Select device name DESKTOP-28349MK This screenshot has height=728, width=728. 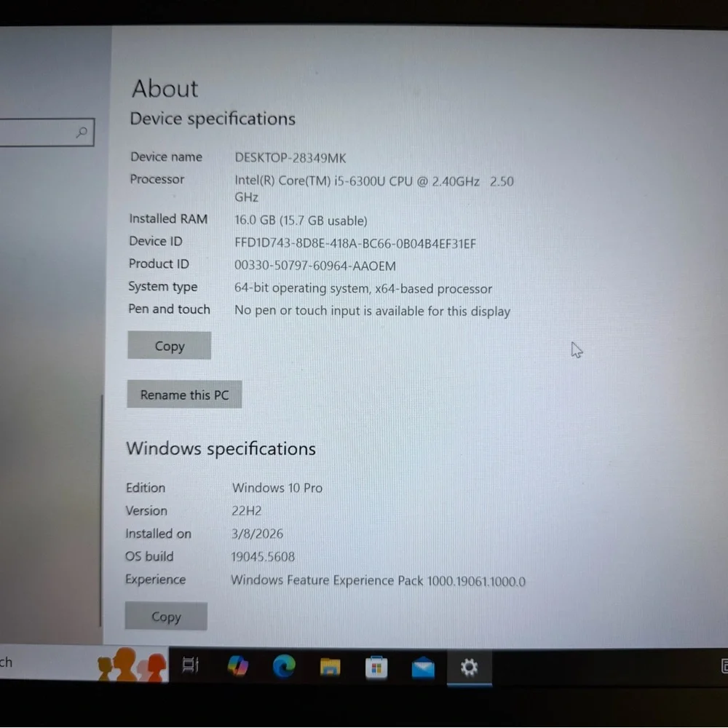coord(290,158)
